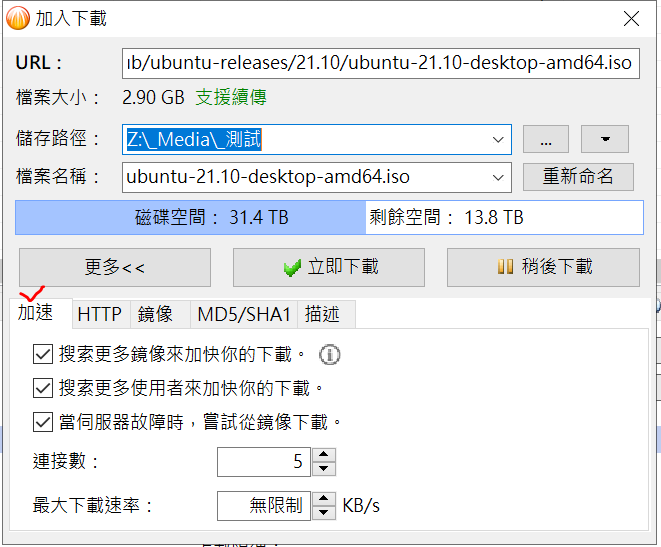Open the small black arrow menu beside the browse button
Image resolution: width=661 pixels, height=547 pixels.
(x=605, y=139)
